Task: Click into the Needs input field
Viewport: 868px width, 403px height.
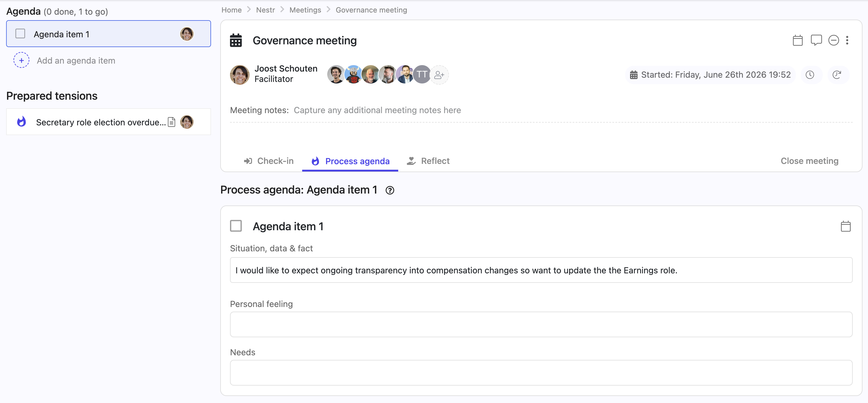Action: pos(541,372)
